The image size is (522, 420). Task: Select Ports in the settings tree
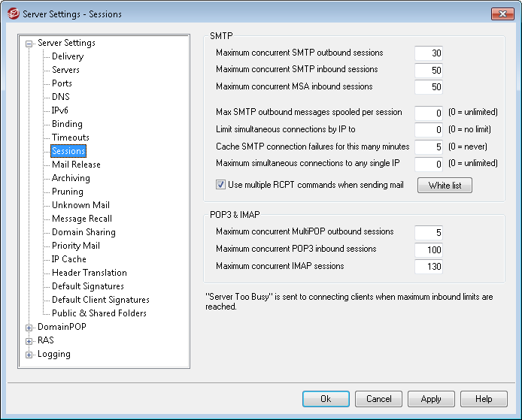[62, 83]
